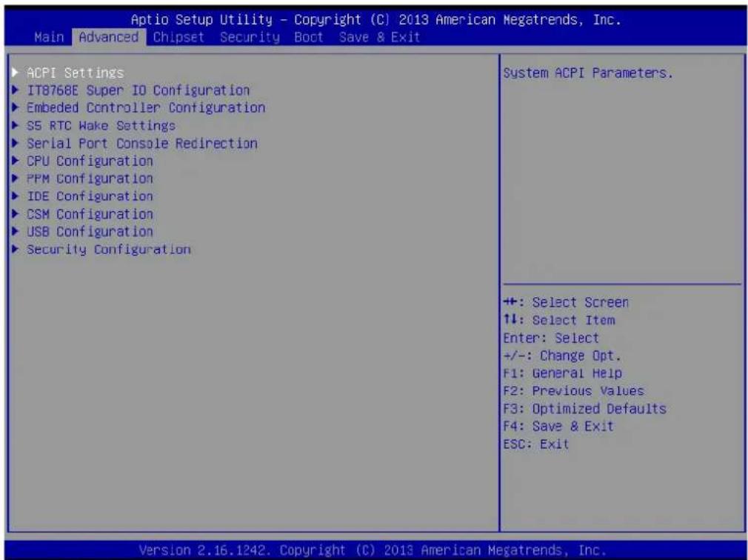This screenshot has width=748, height=560.
Task: Open Embeded Controller Configuration
Action: coord(146,108)
